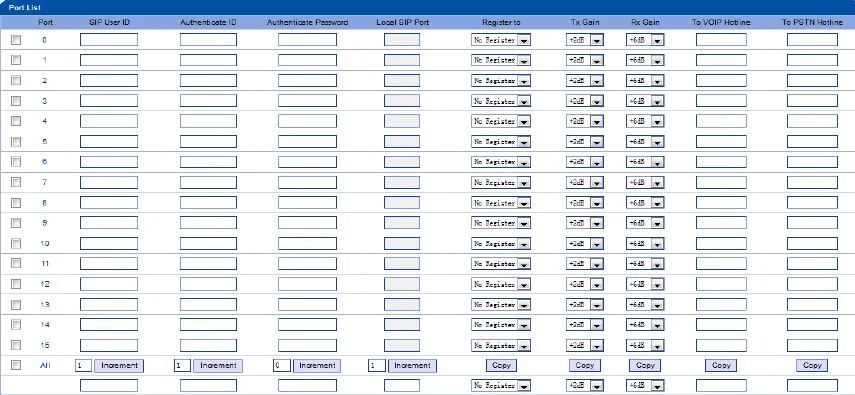
Task: Click bottom row To PSTN Hotline field
Action: pos(812,386)
